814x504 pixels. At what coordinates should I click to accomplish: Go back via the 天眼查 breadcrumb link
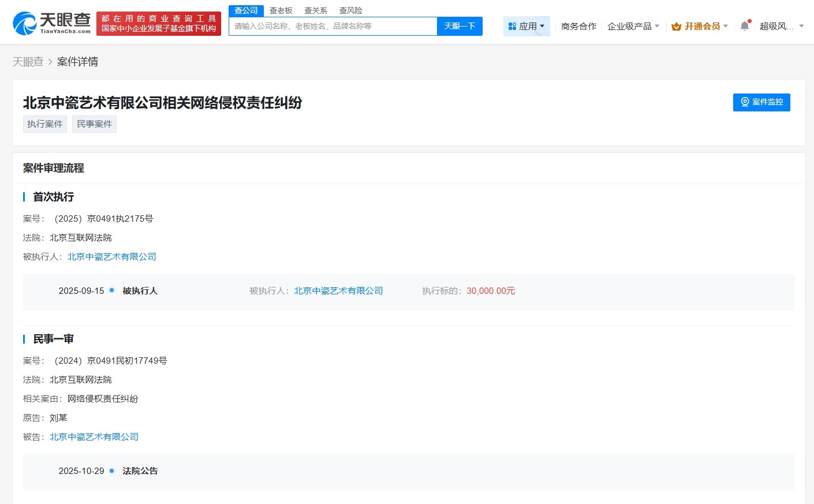point(27,61)
